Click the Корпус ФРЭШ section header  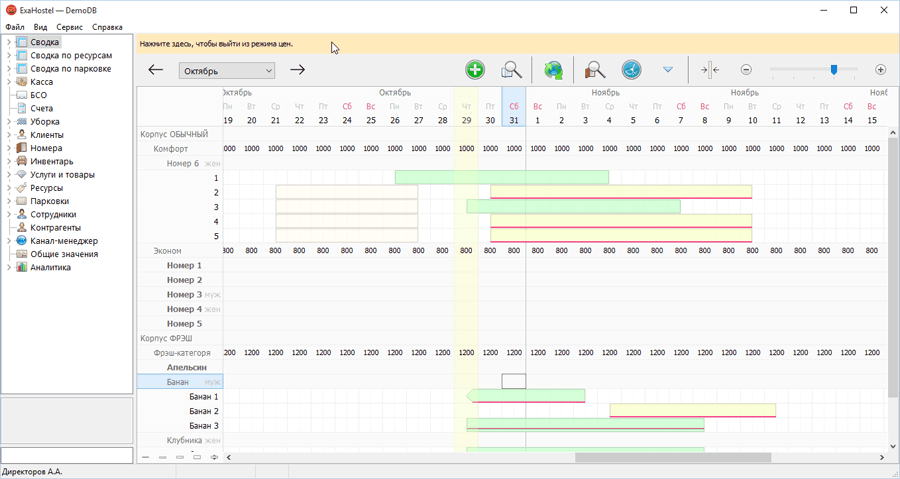click(167, 338)
